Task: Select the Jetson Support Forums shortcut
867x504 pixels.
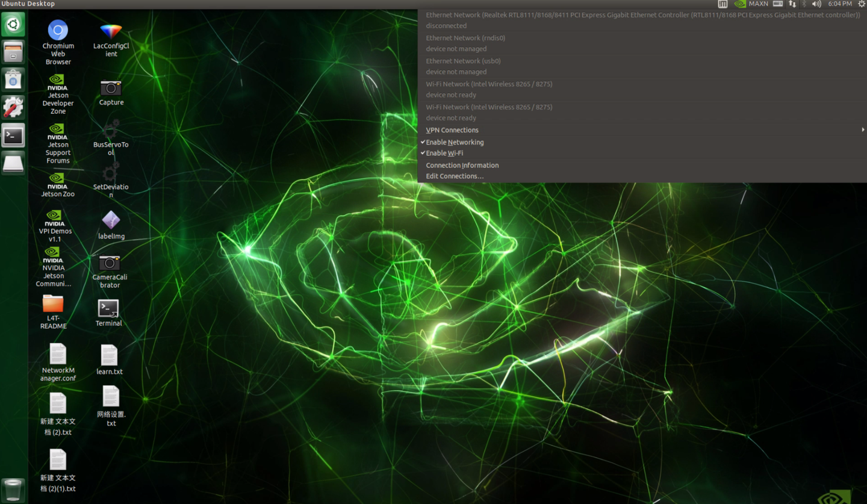Action: click(58, 144)
